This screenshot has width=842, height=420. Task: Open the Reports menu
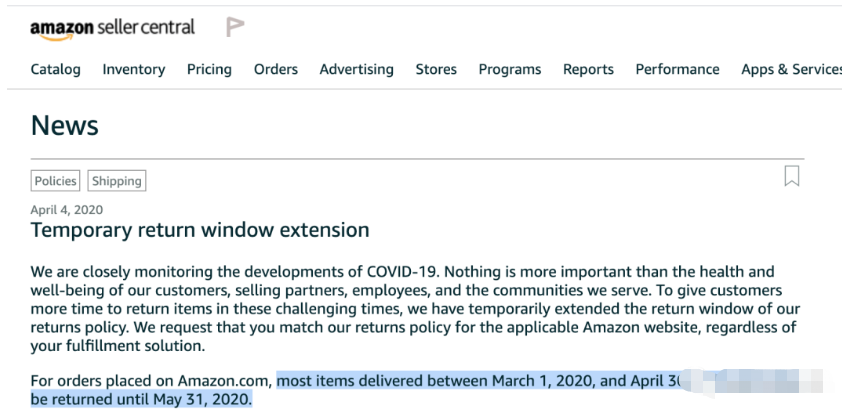[x=588, y=69]
